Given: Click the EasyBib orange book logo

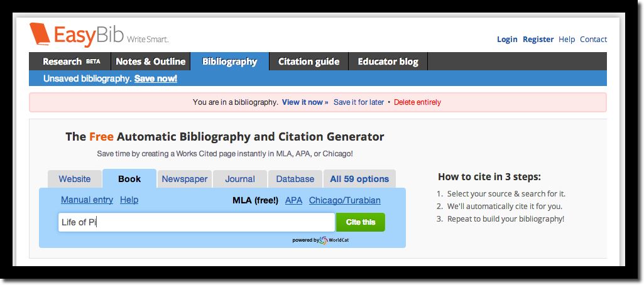Looking at the screenshot, I should 40,34.
